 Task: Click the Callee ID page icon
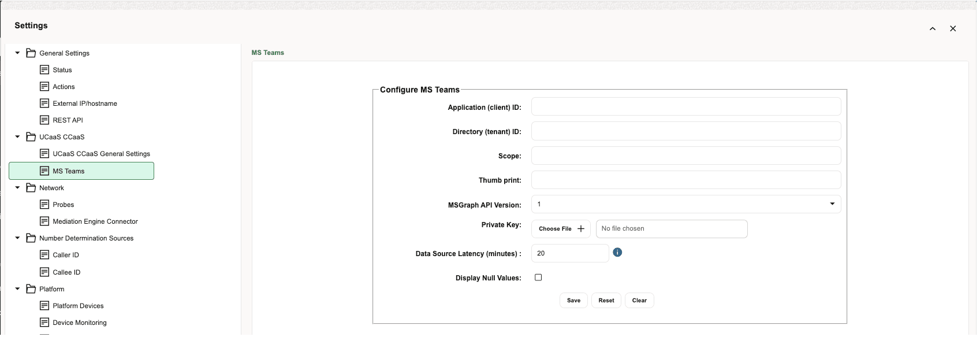point(44,272)
